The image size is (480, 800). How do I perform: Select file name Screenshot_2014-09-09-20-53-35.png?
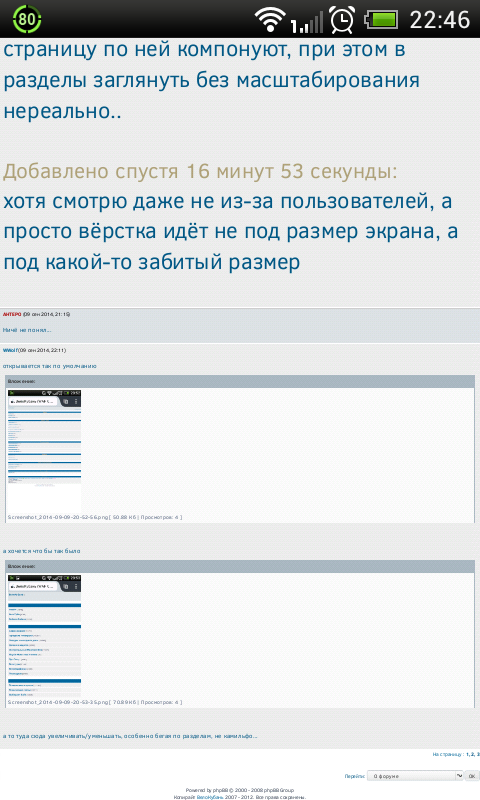(x=58, y=703)
